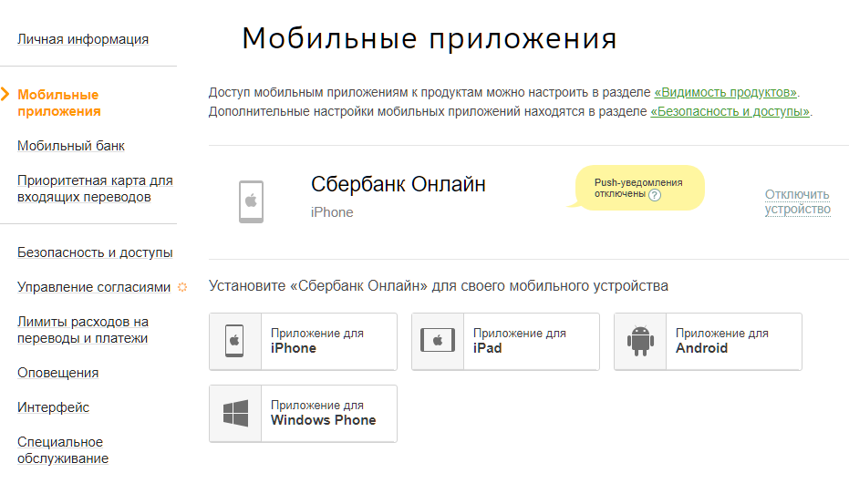Open Безопасность и доступы sidebar item
This screenshot has width=849, height=504.
tap(95, 252)
